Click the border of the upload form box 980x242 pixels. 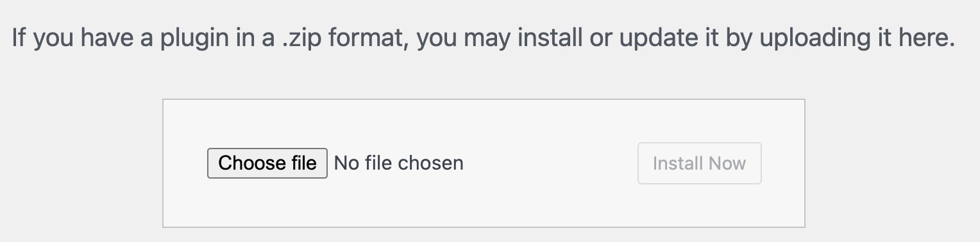[x=484, y=99]
